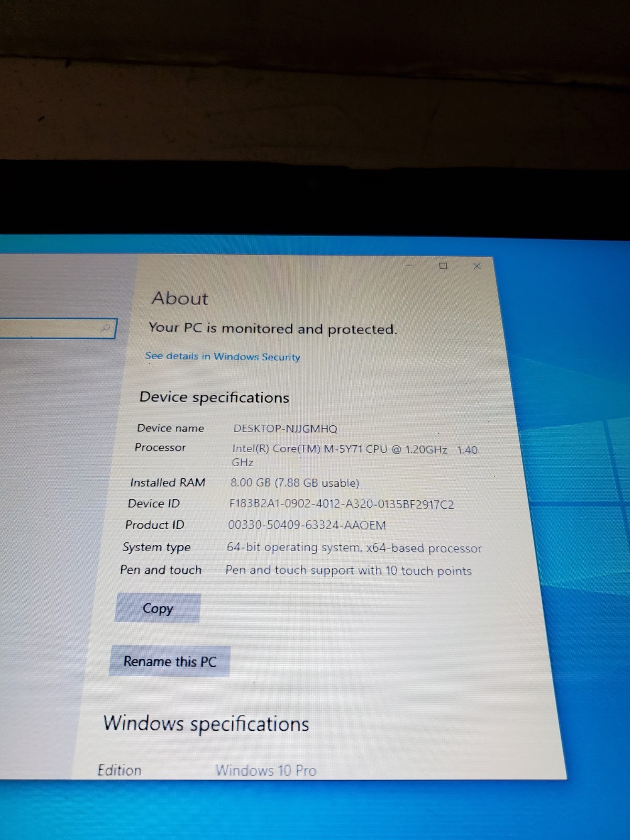Click Your PC is monitored and protected text

(x=273, y=329)
